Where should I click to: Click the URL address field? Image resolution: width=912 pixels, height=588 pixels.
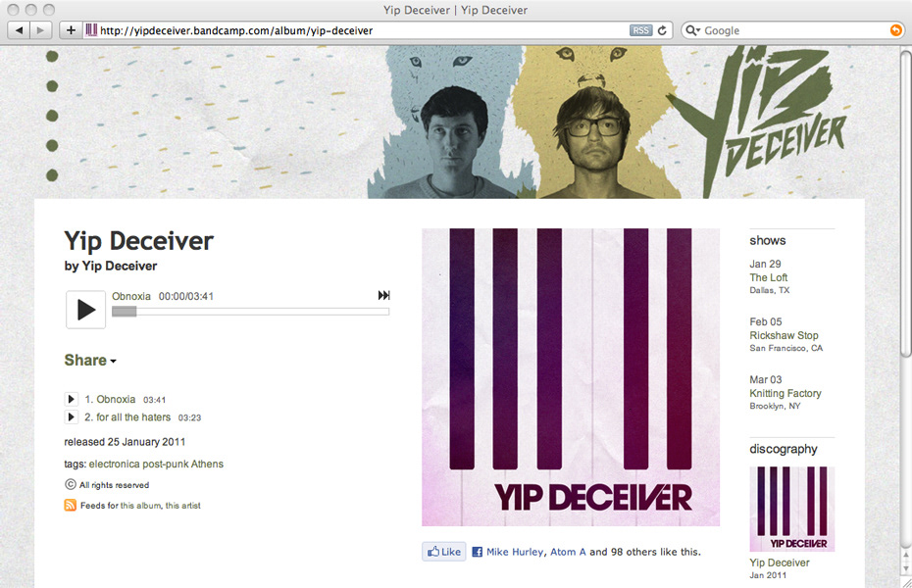(363, 30)
